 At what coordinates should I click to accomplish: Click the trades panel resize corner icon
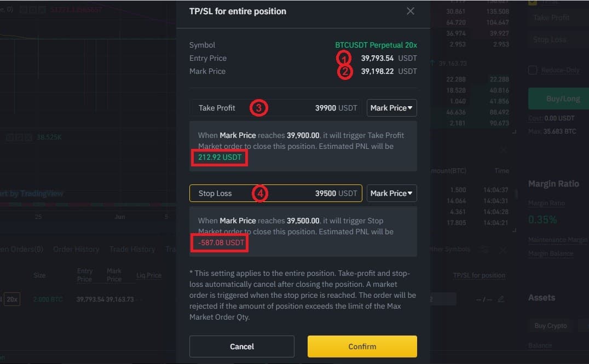(x=514, y=230)
